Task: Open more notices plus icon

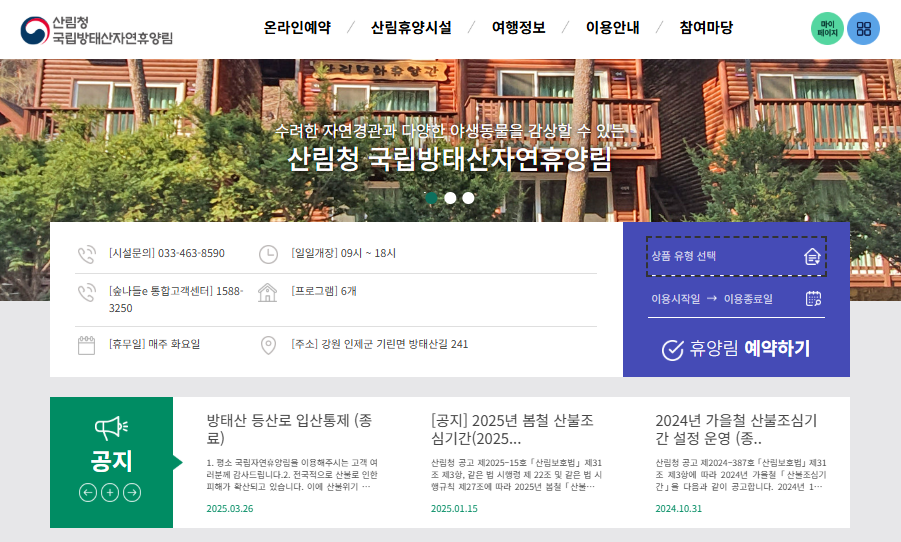Action: tap(110, 493)
